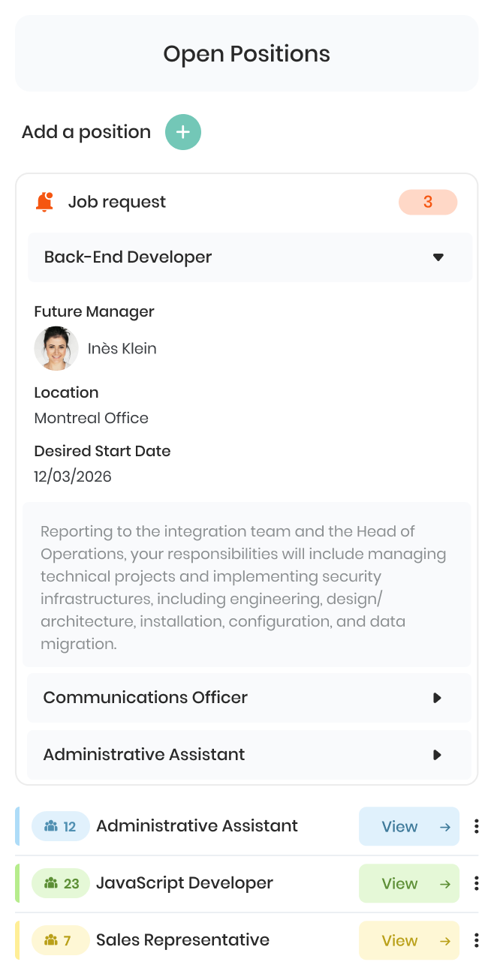Open kebab menu for Sales Representative row
The height and width of the screenshot is (980, 494).
pyautogui.click(x=476, y=940)
